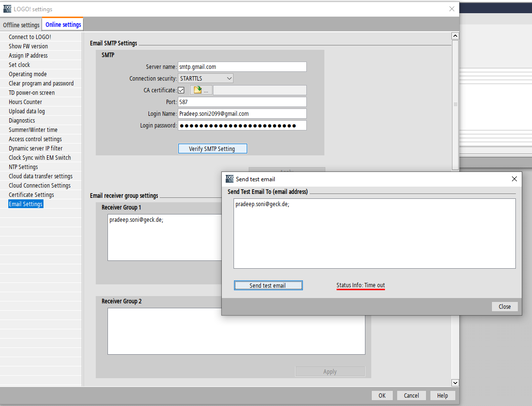Open TD power-on screen entry

[x=32, y=93]
